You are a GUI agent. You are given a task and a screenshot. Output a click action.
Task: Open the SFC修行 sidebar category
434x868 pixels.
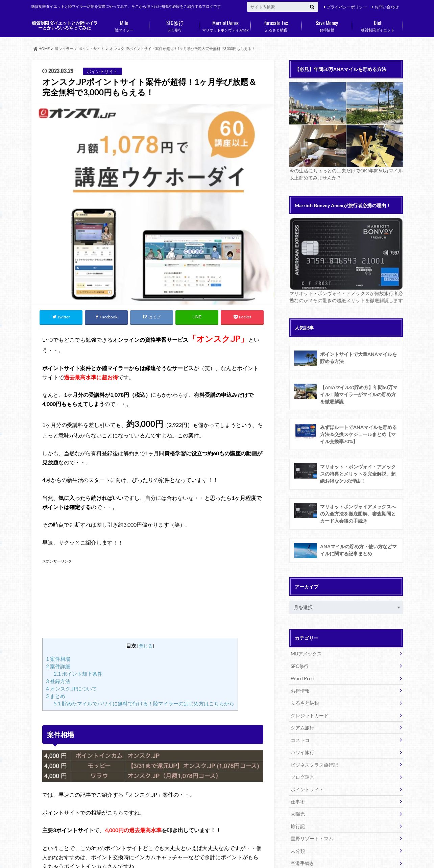pyautogui.click(x=346, y=666)
